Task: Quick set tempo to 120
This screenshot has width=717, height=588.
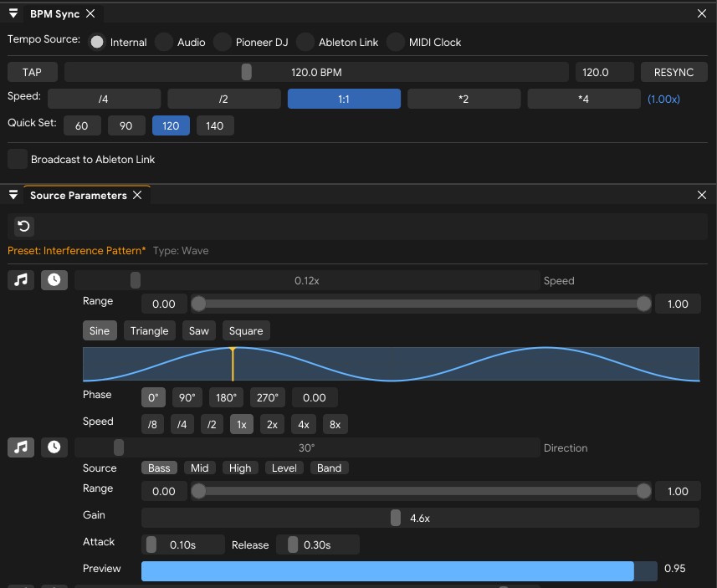Action: pyautogui.click(x=171, y=125)
